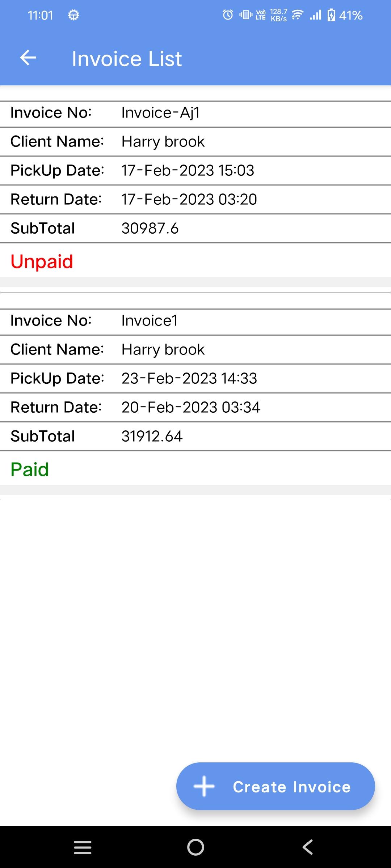This screenshot has width=391, height=868.
Task: Tap the Wi-Fi status icon
Action: point(298,15)
